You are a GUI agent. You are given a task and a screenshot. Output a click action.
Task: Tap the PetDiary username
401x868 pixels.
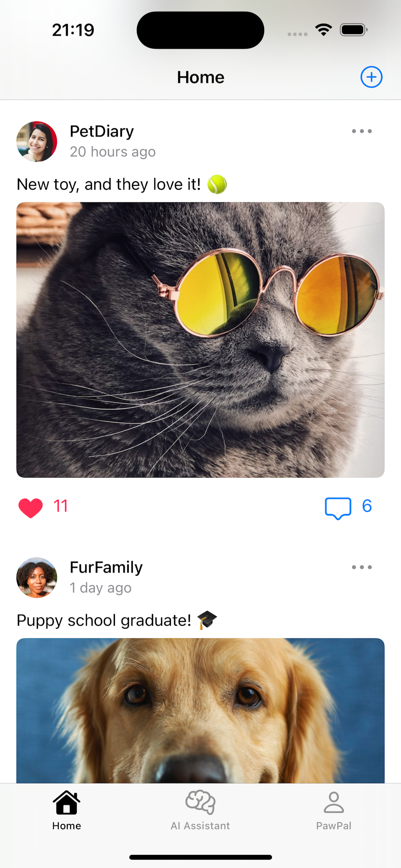tap(102, 131)
